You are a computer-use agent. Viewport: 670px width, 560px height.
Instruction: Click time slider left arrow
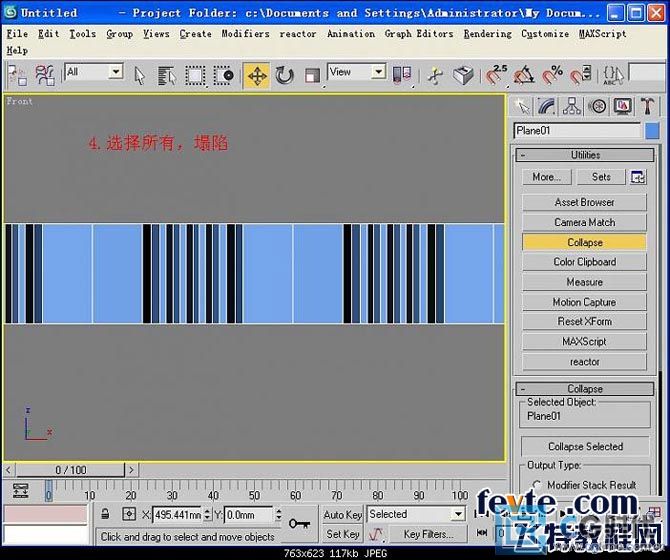coord(8,470)
